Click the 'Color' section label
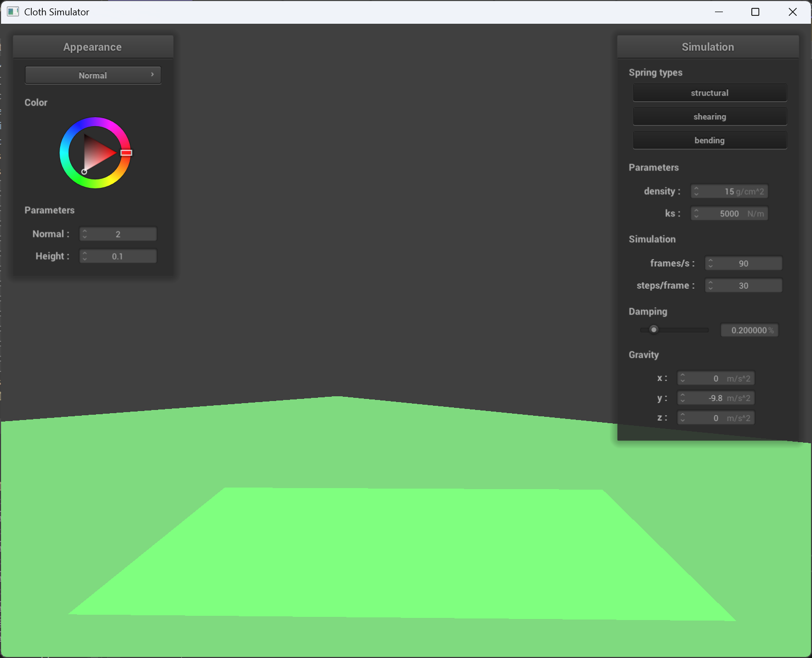 coord(36,102)
